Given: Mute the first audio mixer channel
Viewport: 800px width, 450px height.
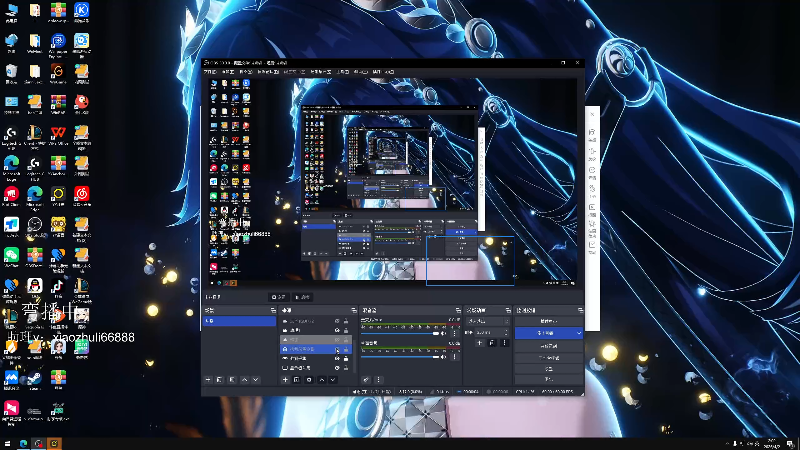Looking at the screenshot, I should point(443,334).
